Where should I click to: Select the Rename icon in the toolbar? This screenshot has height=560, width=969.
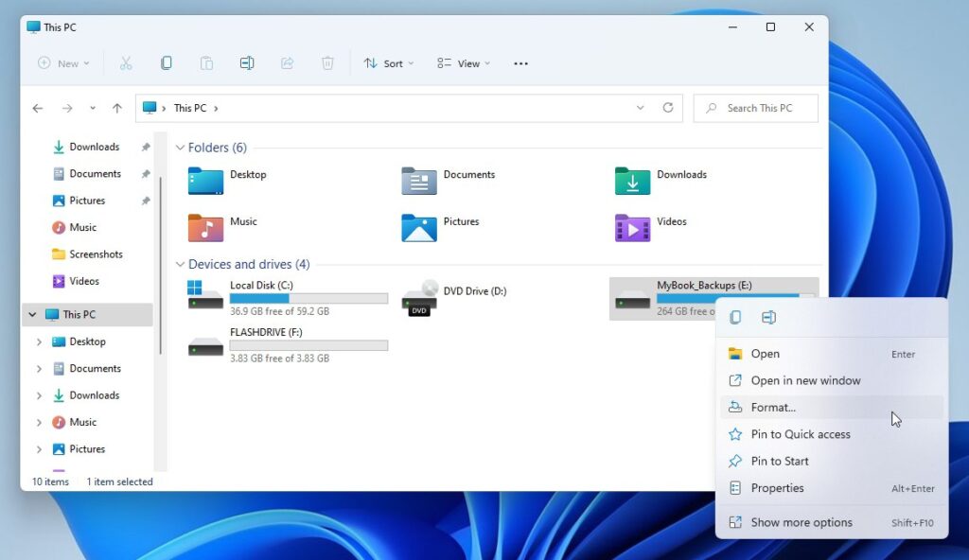pos(247,62)
